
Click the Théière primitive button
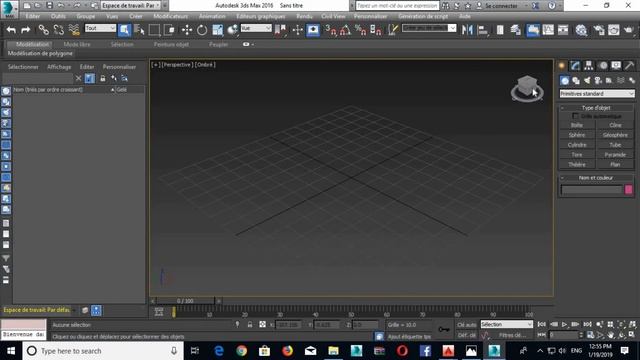click(577, 164)
